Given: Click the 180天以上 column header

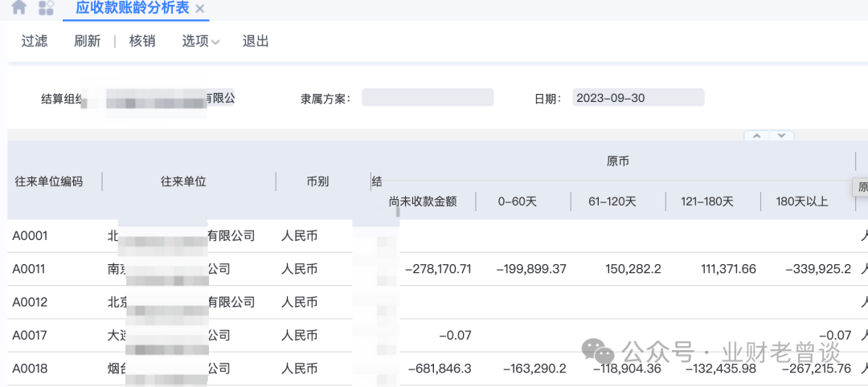Looking at the screenshot, I should click(801, 202).
